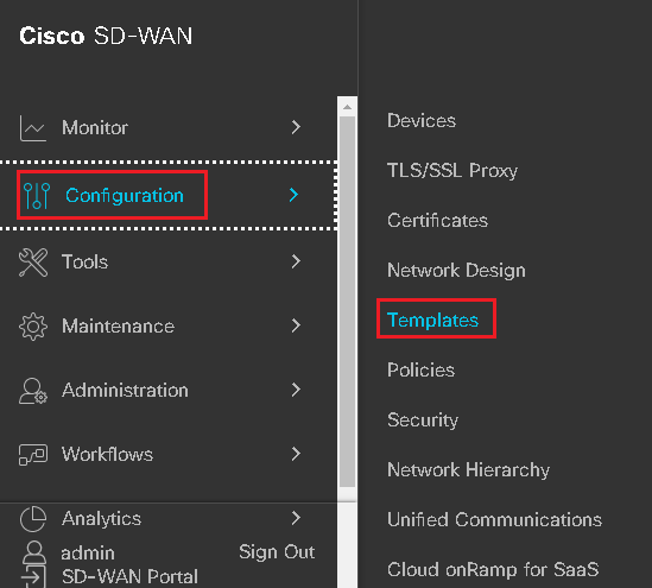The width and height of the screenshot is (652, 588).
Task: Select Cloud onRamp for SaaS
Action: (493, 569)
